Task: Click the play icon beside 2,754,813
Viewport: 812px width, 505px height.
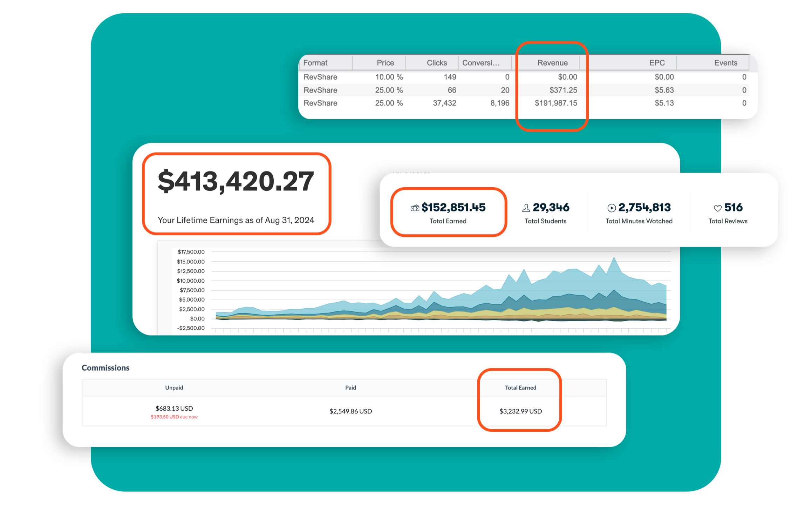Action: pyautogui.click(x=611, y=208)
